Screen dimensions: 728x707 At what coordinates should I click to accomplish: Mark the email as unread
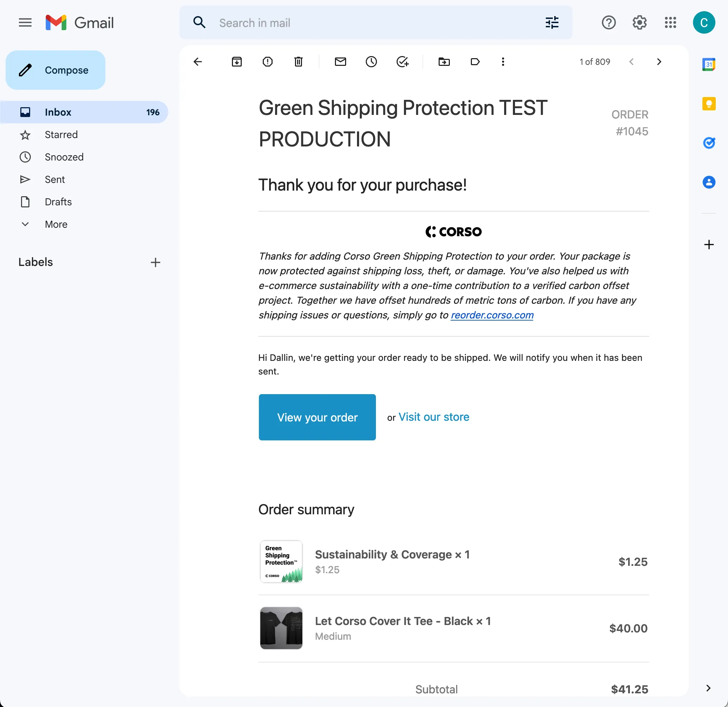click(341, 62)
